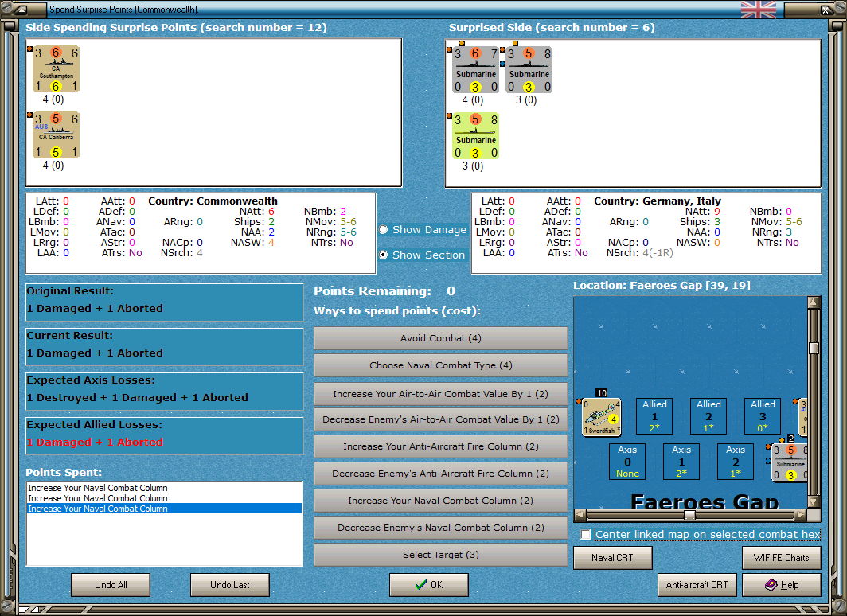Click the map horizontal scrollbar right arrow
The height and width of the screenshot is (616, 847).
(x=801, y=514)
